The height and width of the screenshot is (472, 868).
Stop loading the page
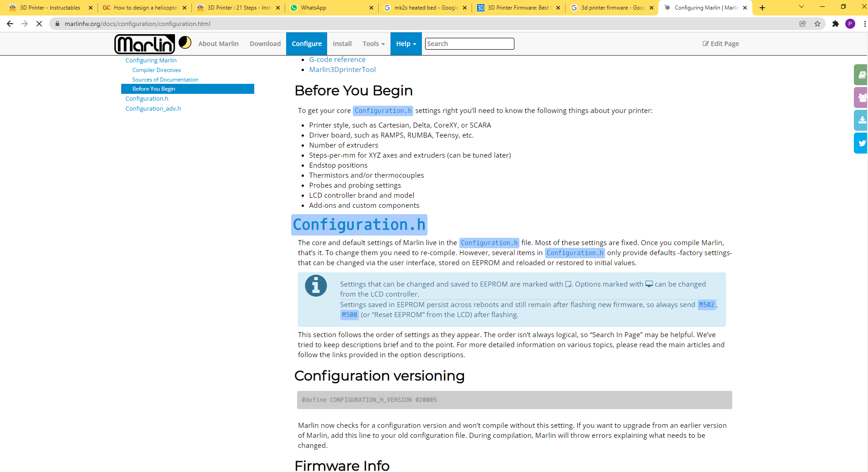(x=39, y=24)
